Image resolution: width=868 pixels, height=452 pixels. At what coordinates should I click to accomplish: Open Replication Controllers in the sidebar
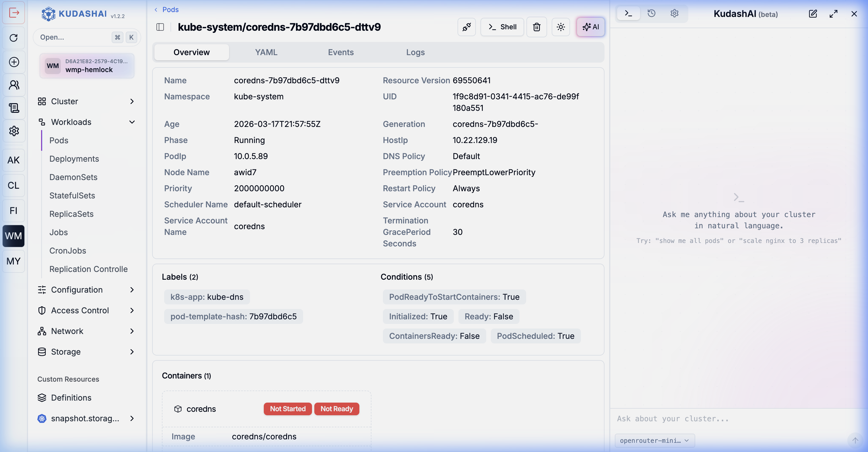coord(89,269)
